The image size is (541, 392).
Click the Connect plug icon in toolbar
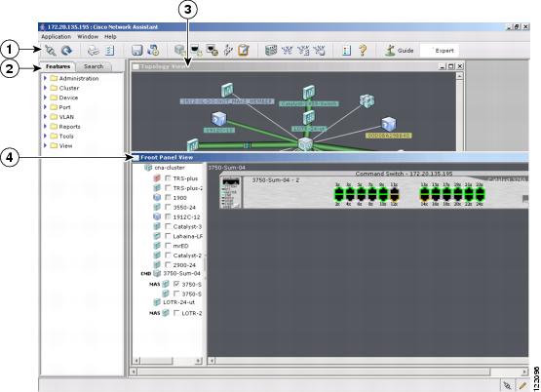pyautogui.click(x=51, y=51)
